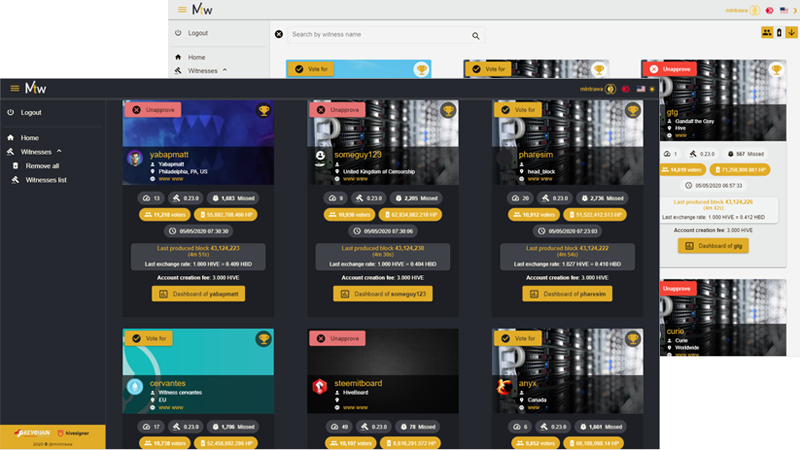Click witness name yabapmatt heading
The width and height of the screenshot is (800, 450).
tap(169, 155)
